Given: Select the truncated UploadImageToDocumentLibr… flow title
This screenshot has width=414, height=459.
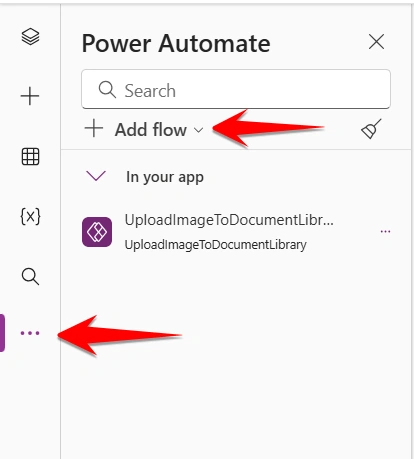Looking at the screenshot, I should click(x=229, y=220).
